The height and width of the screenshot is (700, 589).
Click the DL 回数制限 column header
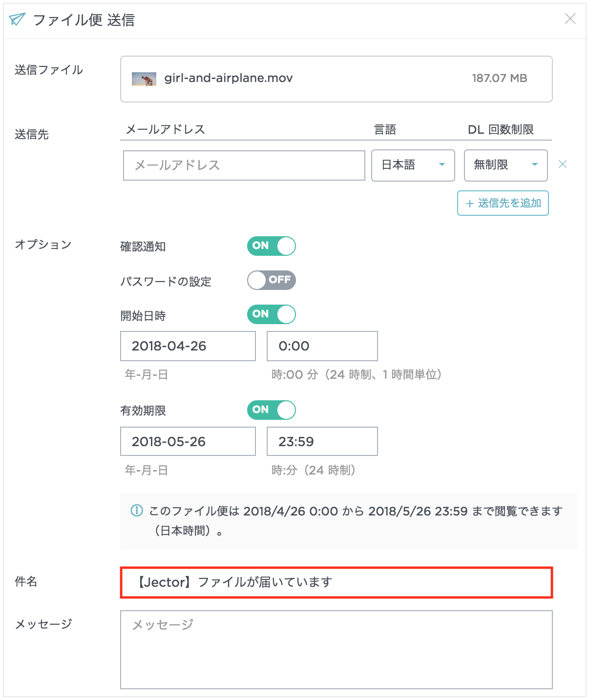point(501,129)
